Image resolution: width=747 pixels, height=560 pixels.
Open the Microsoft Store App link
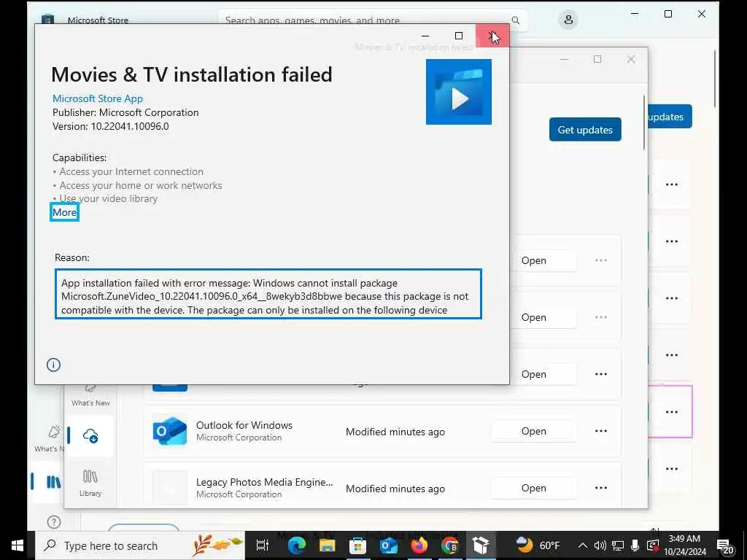98,98
